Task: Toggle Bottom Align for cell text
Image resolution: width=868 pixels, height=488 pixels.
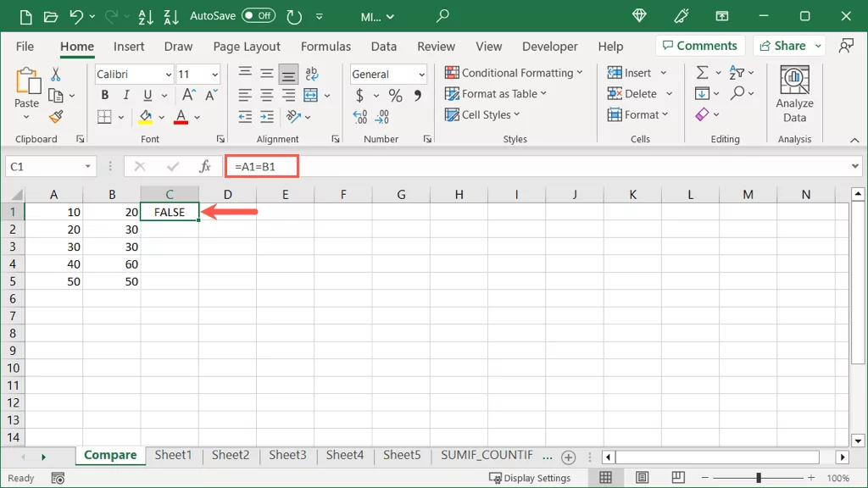Action: point(288,74)
